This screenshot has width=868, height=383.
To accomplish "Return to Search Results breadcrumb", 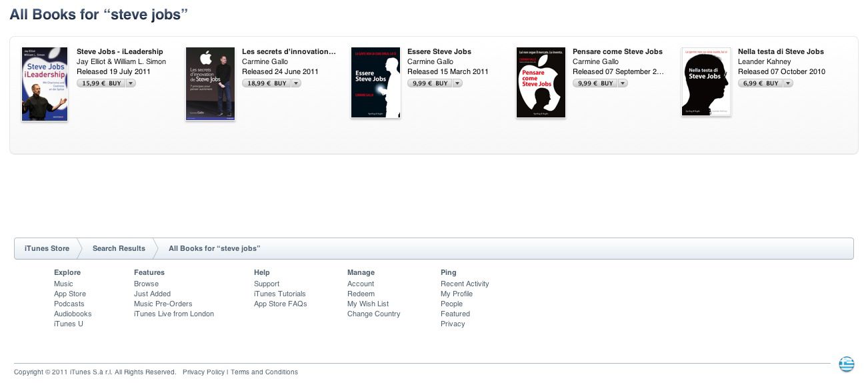I will tap(119, 248).
